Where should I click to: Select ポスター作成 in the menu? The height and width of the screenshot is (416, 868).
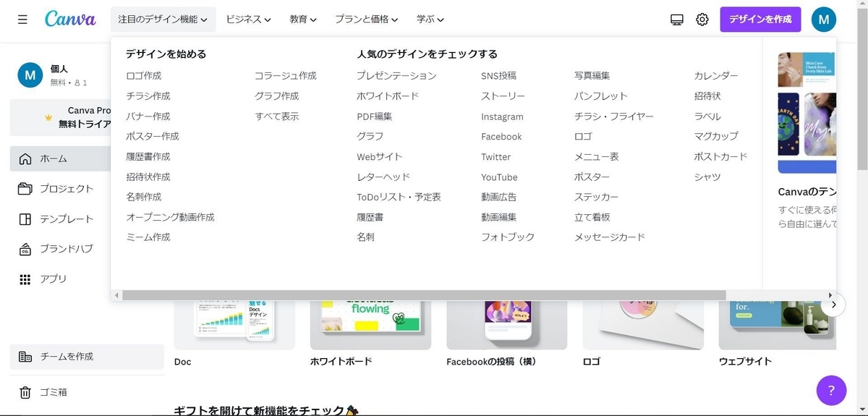tap(153, 136)
